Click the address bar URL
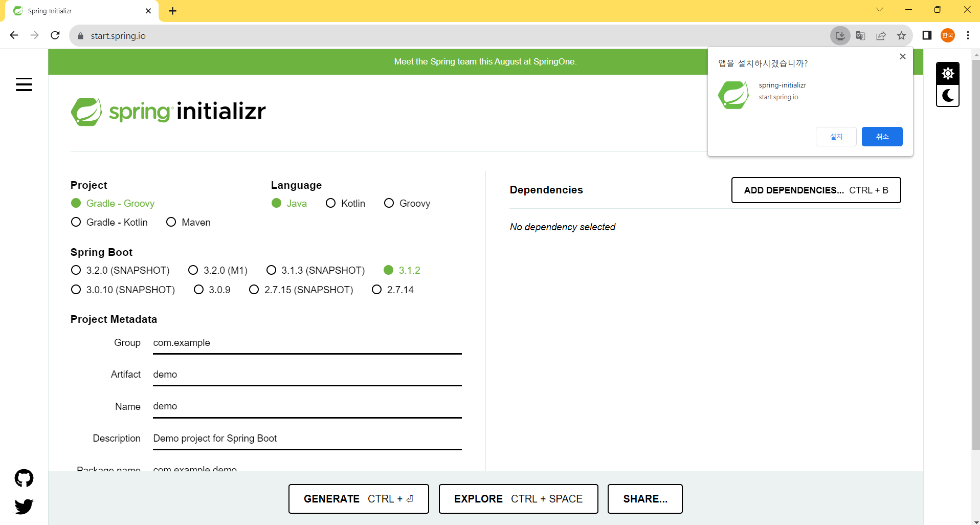 (118, 36)
